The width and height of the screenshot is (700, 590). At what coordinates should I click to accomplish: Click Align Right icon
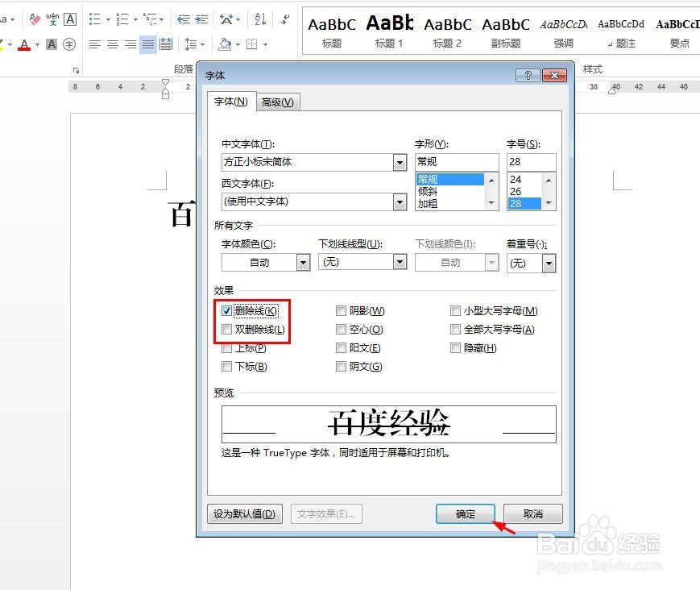click(x=130, y=44)
